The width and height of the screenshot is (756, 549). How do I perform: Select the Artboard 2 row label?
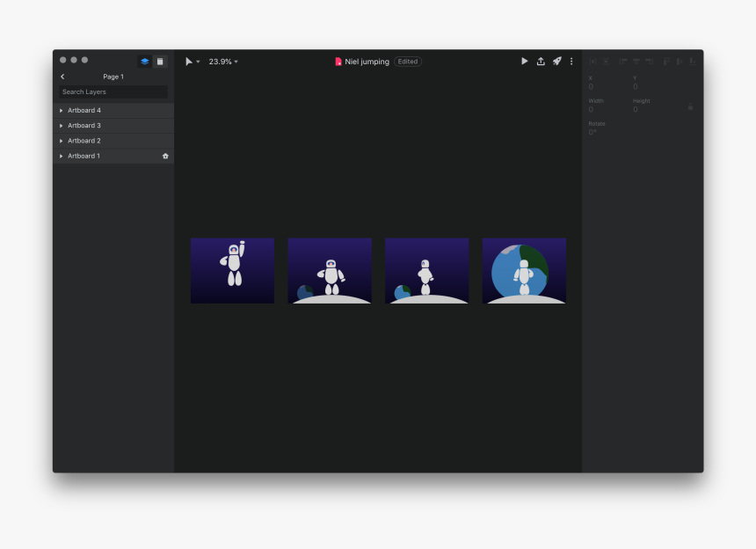pyautogui.click(x=84, y=141)
